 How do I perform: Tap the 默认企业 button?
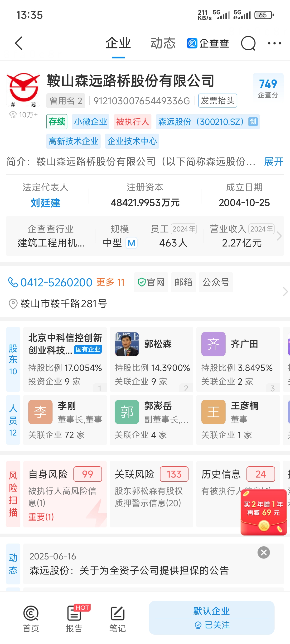click(x=211, y=611)
